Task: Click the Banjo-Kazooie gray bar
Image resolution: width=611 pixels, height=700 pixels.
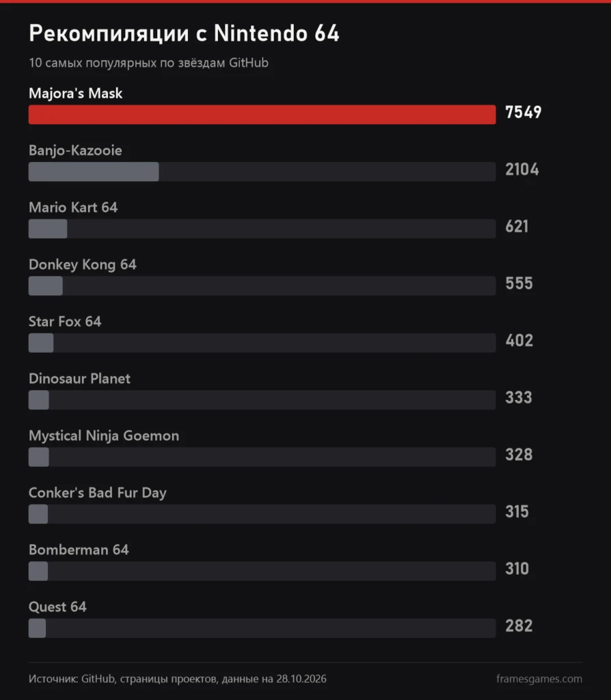Action: [x=94, y=172]
